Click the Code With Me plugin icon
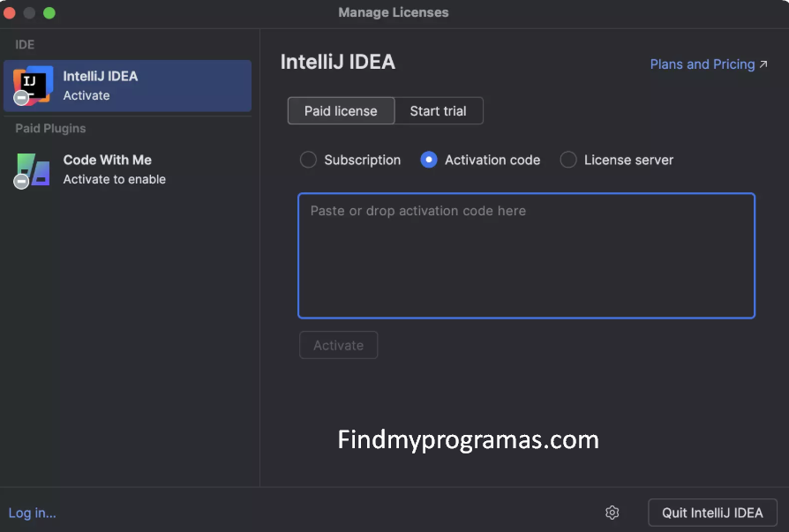 coord(32,168)
